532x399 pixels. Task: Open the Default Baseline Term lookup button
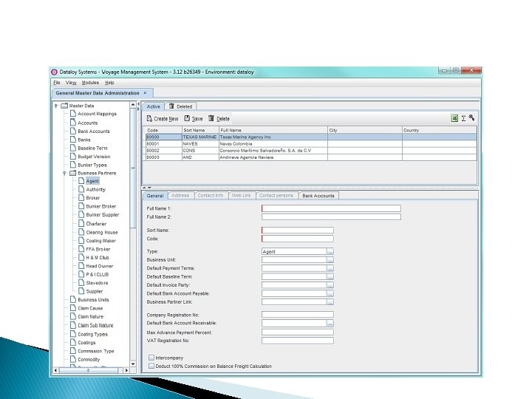(330, 277)
